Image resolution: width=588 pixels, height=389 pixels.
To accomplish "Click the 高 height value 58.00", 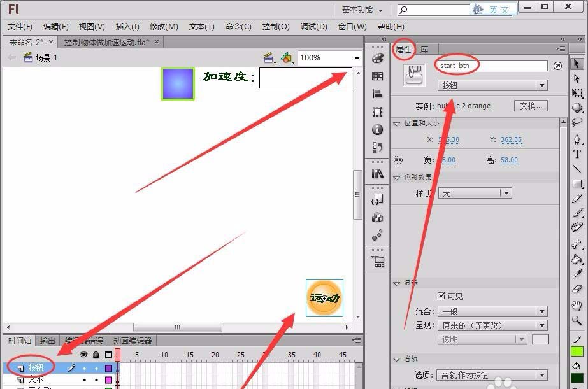I will point(509,160).
